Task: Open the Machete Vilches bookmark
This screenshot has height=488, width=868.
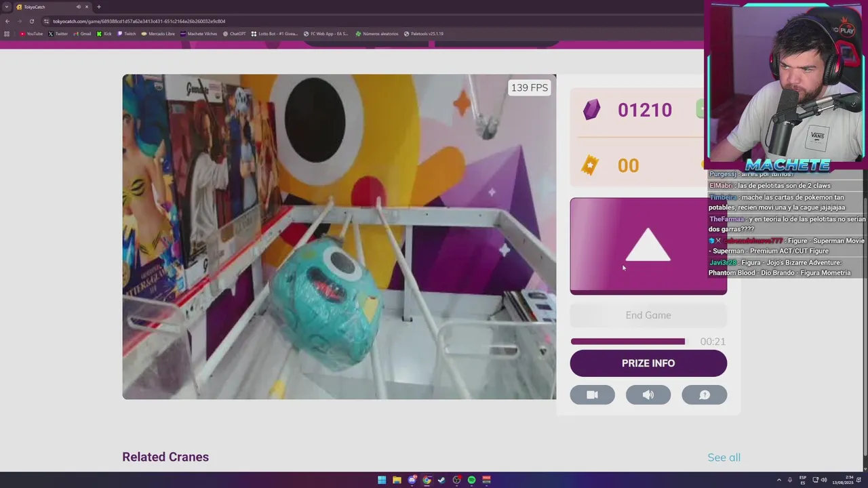Action: 199,34
